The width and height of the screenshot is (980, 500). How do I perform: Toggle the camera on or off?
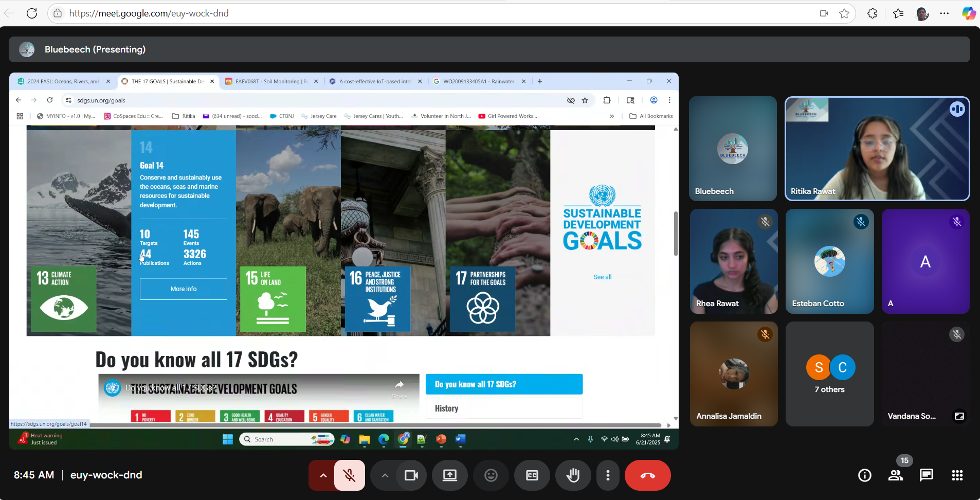[x=411, y=475]
